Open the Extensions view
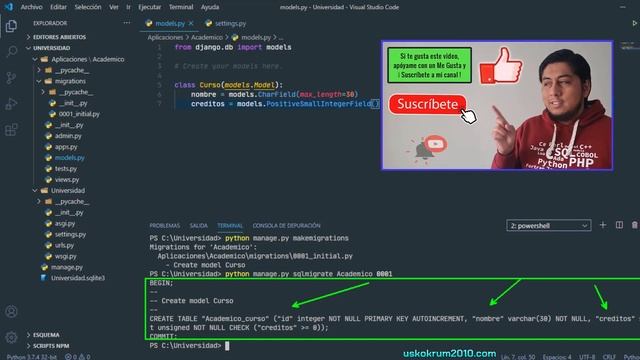Screen dimensions: 640x360 (11, 130)
